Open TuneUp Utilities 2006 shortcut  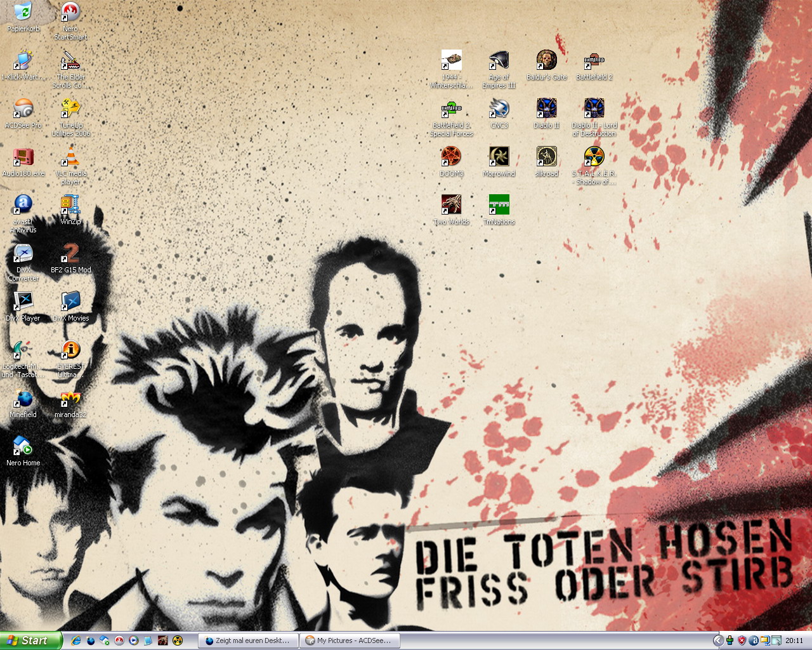pyautogui.click(x=70, y=117)
